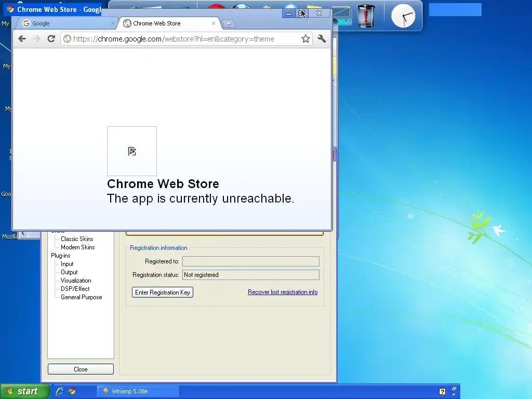This screenshot has width=532, height=399.
Task: Select Classic Skins in Winamp preferences
Action: tap(77, 239)
